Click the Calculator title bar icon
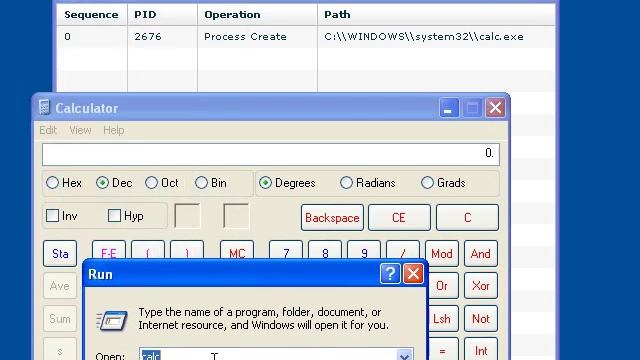Image resolution: width=640 pixels, height=360 pixels. 44,107
